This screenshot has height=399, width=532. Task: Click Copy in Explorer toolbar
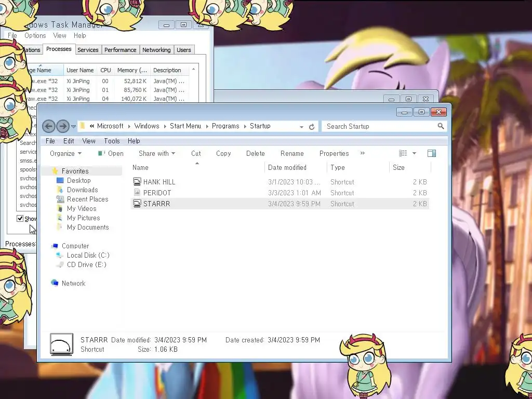[x=223, y=153]
